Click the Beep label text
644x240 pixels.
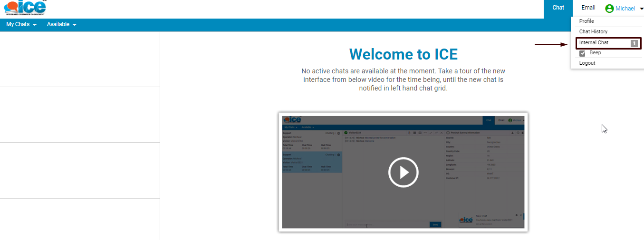595,53
